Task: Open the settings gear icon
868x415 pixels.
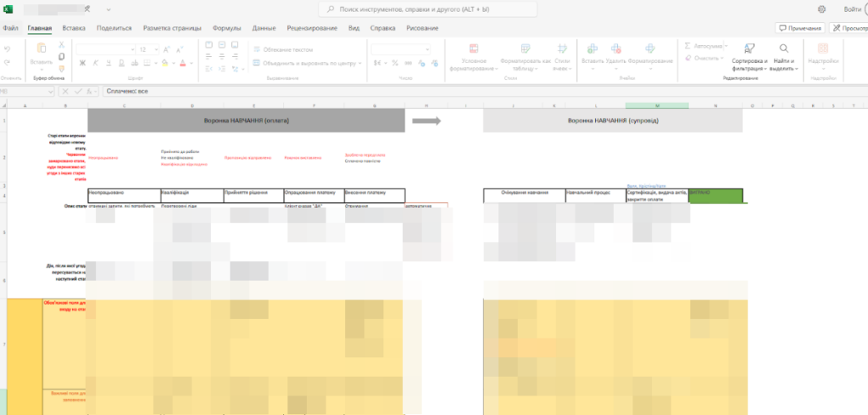Action: [x=821, y=9]
